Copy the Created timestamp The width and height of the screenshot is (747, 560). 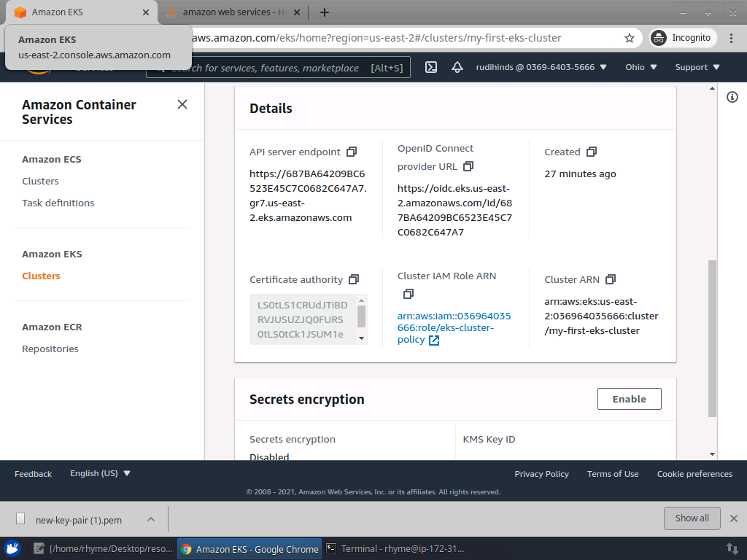tap(591, 152)
